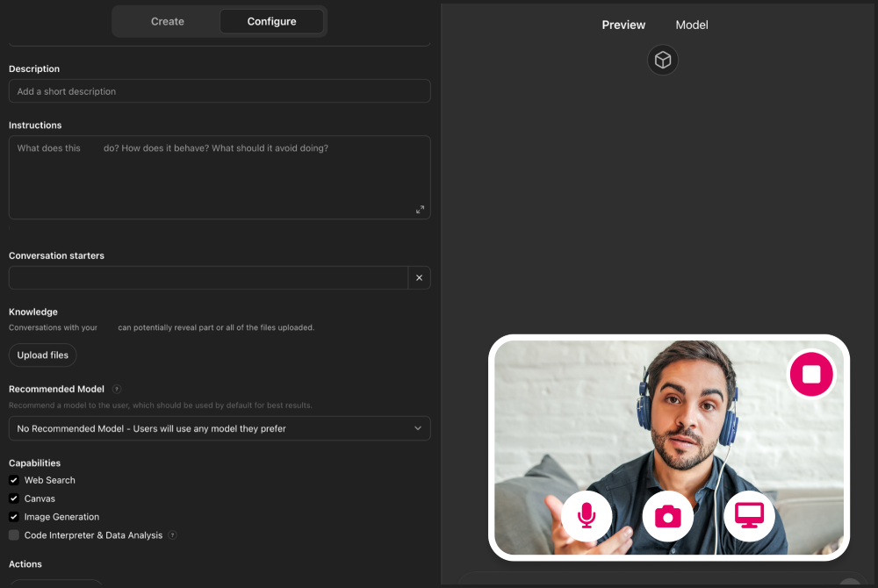
Task: Select the camera icon below the video feed
Action: point(668,516)
